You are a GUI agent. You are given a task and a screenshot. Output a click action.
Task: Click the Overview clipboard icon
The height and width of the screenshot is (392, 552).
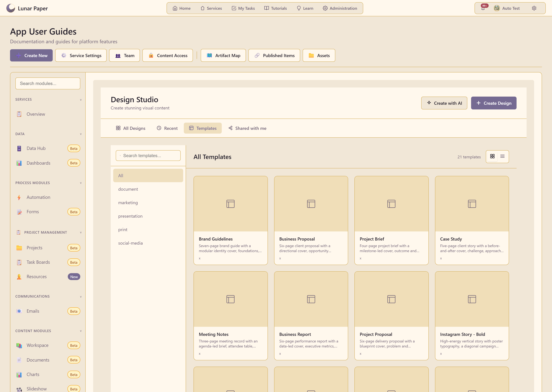point(19,114)
